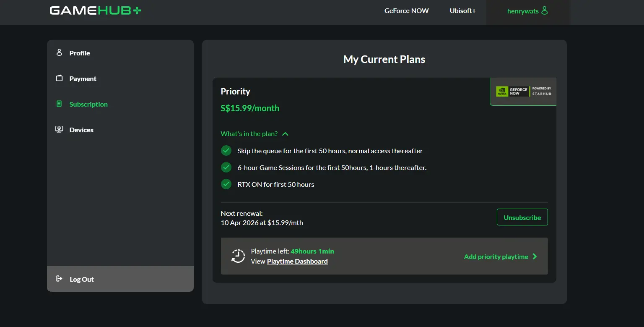This screenshot has height=327, width=644.
Task: Collapse the What's in the plan chevron
Action: pyautogui.click(x=286, y=134)
